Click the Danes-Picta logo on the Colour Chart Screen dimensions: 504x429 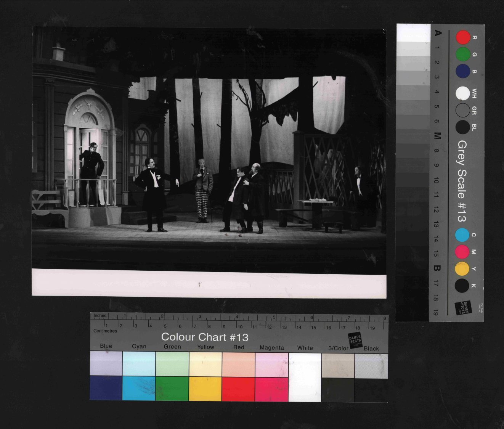[355, 340]
